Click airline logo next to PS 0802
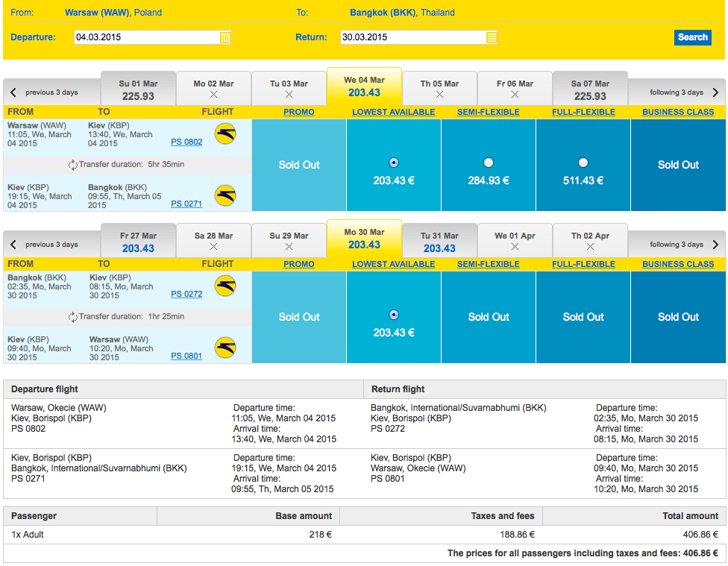Screen dimensions: 728x566 (x=225, y=133)
